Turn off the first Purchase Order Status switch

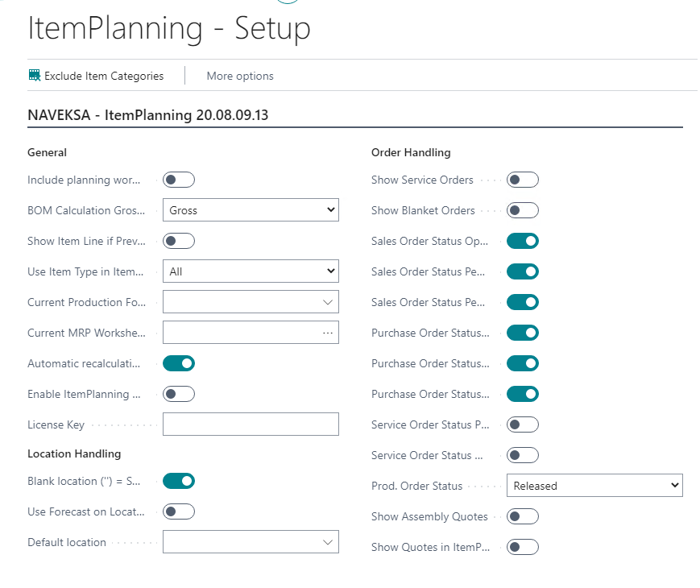pyautogui.click(x=522, y=333)
